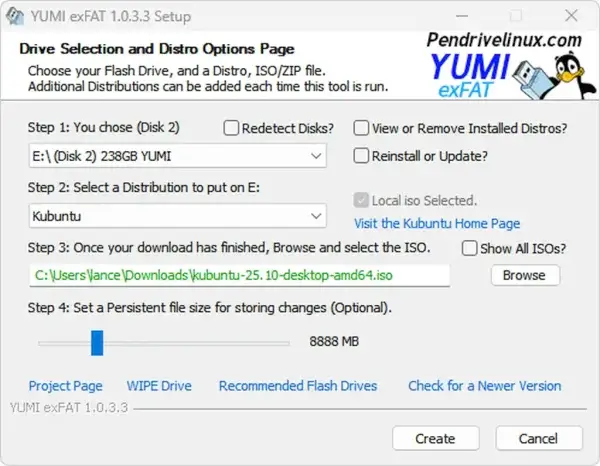Click the YUMI exFAT 1.0.3.3 footer text

click(68, 408)
